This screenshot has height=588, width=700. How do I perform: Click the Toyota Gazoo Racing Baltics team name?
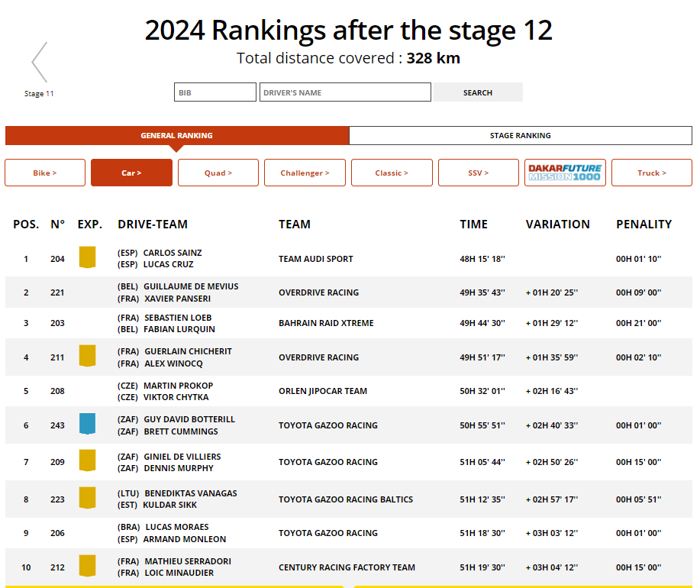(346, 499)
